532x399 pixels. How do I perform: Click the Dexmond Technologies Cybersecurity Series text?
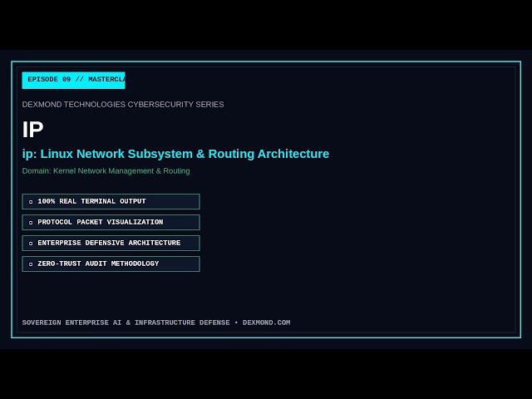click(x=123, y=105)
